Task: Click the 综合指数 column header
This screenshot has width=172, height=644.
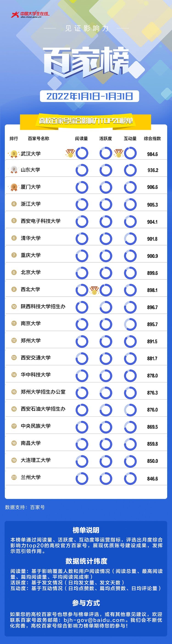Action: 152,138
